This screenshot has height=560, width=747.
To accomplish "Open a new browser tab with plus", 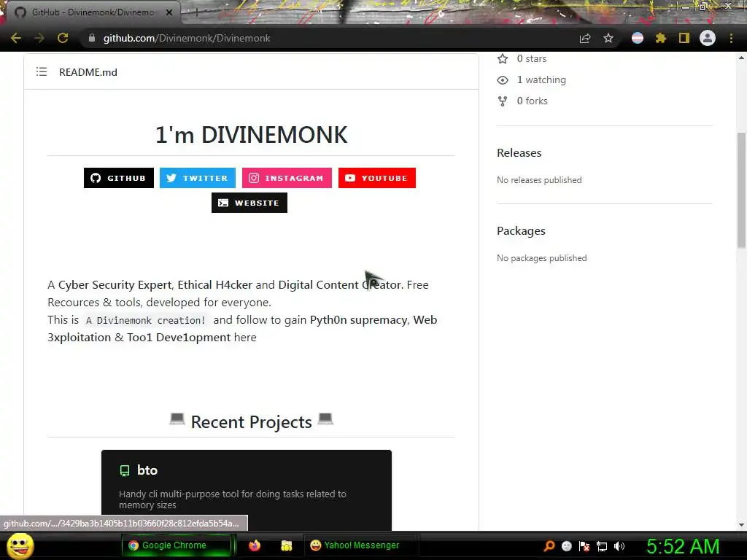I will (196, 13).
